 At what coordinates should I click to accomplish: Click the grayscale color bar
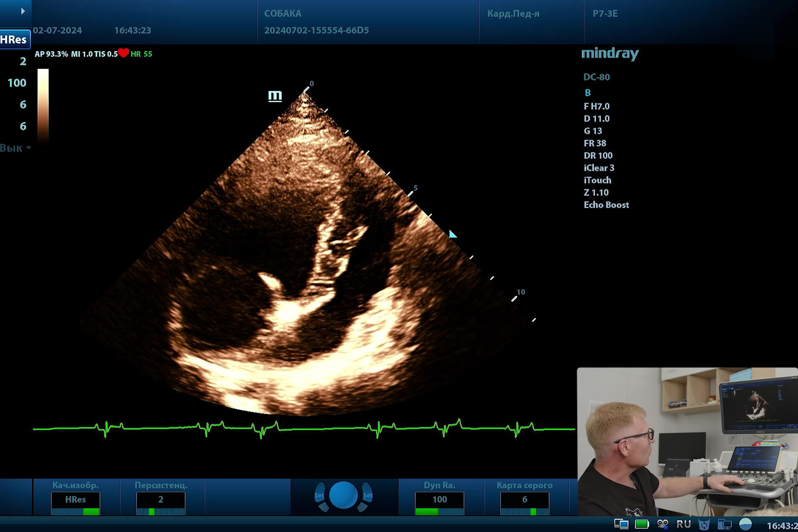pyautogui.click(x=43, y=105)
